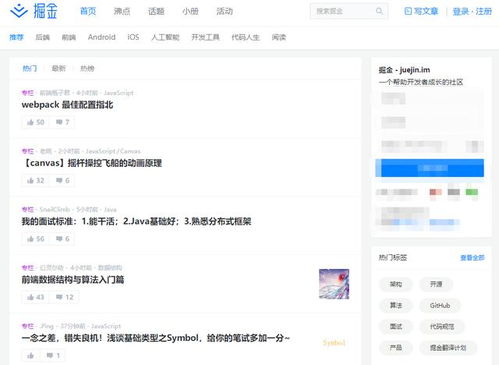Open the frontend algorithms article thumbnail

pyautogui.click(x=334, y=284)
